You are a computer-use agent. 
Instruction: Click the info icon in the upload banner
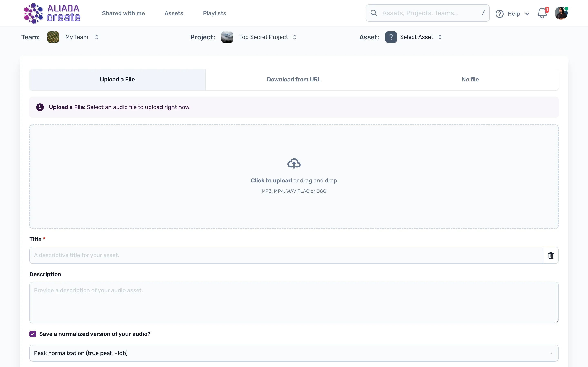click(x=40, y=107)
